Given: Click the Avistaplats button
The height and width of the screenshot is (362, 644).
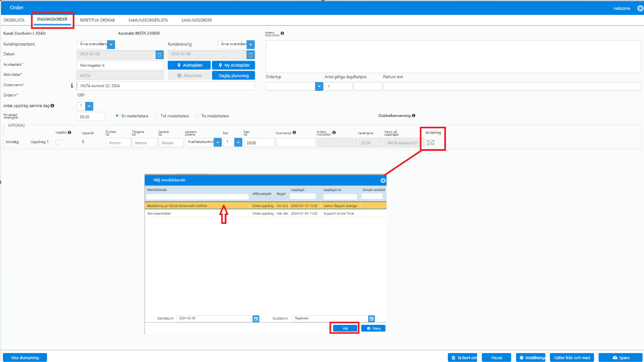Looking at the screenshot, I should click(x=189, y=65).
